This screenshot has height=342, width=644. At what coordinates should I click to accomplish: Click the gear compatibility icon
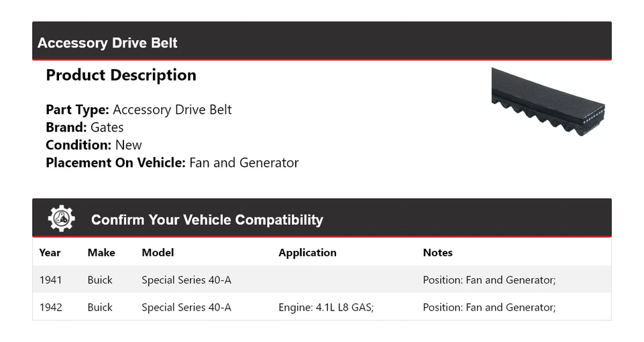click(61, 219)
